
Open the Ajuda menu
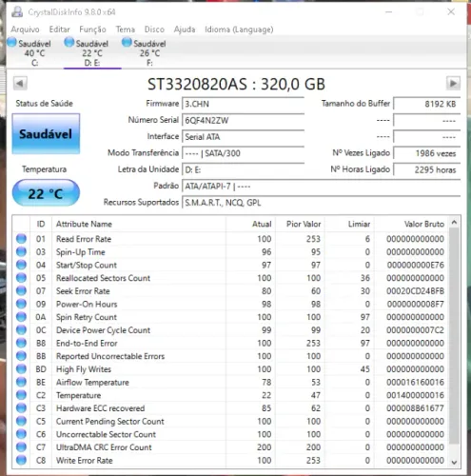click(185, 30)
